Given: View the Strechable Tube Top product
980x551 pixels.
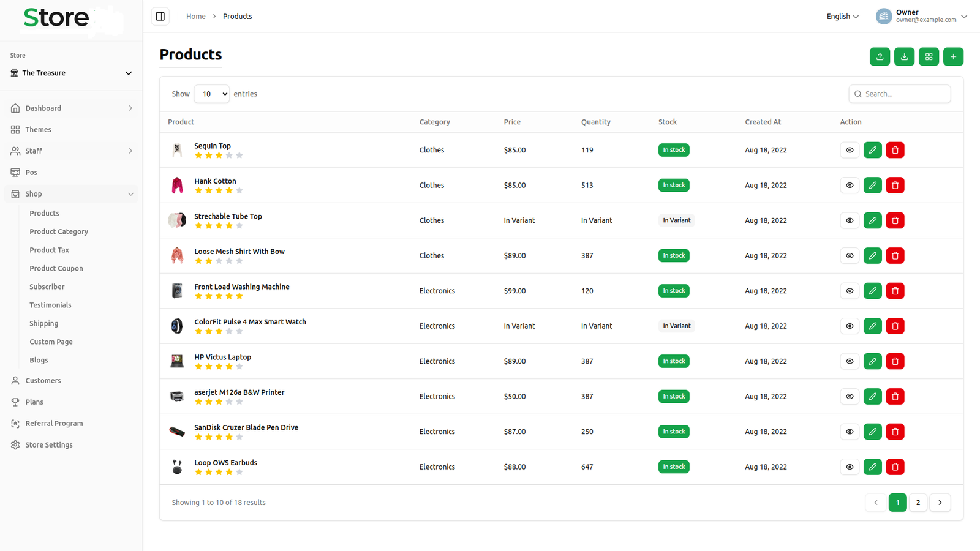Looking at the screenshot, I should pos(850,220).
